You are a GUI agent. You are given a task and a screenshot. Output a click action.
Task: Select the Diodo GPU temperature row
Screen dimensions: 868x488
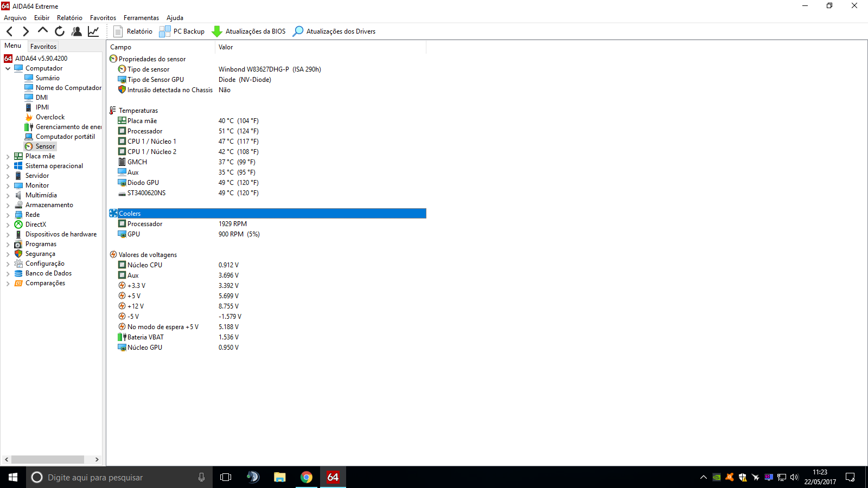[x=267, y=183]
